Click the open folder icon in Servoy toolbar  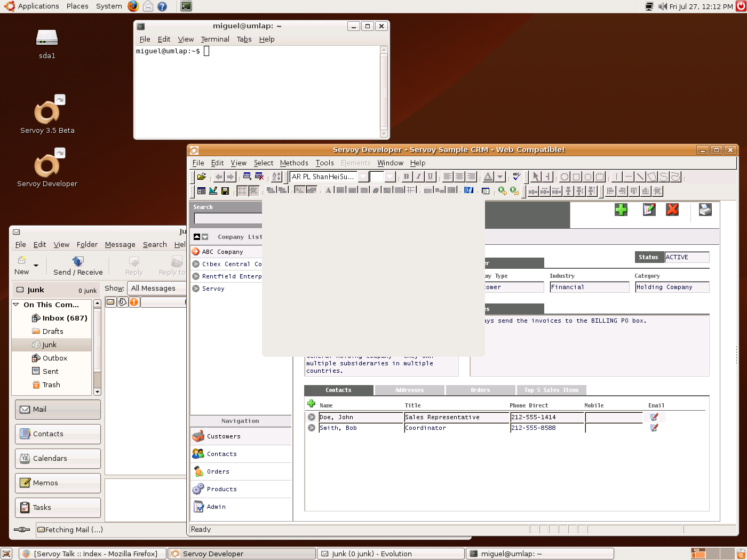pos(201,177)
